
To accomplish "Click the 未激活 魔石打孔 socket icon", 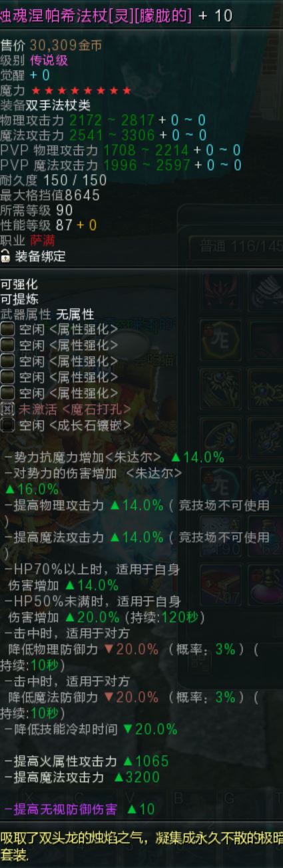I will pyautogui.click(x=7, y=409).
